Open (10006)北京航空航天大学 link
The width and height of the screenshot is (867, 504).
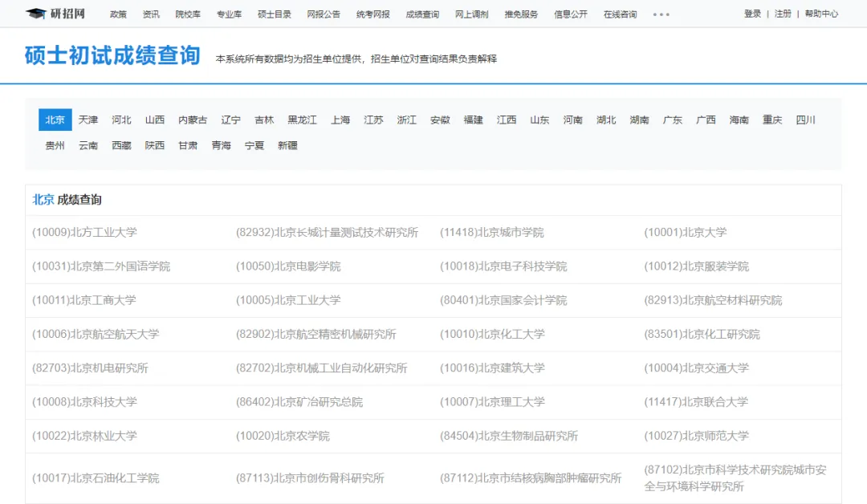96,334
